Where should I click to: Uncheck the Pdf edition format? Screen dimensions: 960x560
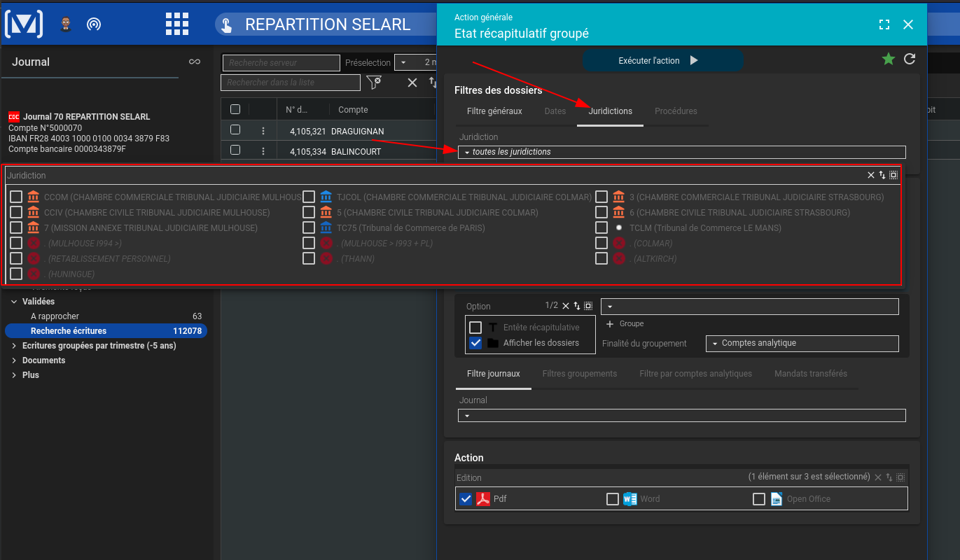point(466,499)
